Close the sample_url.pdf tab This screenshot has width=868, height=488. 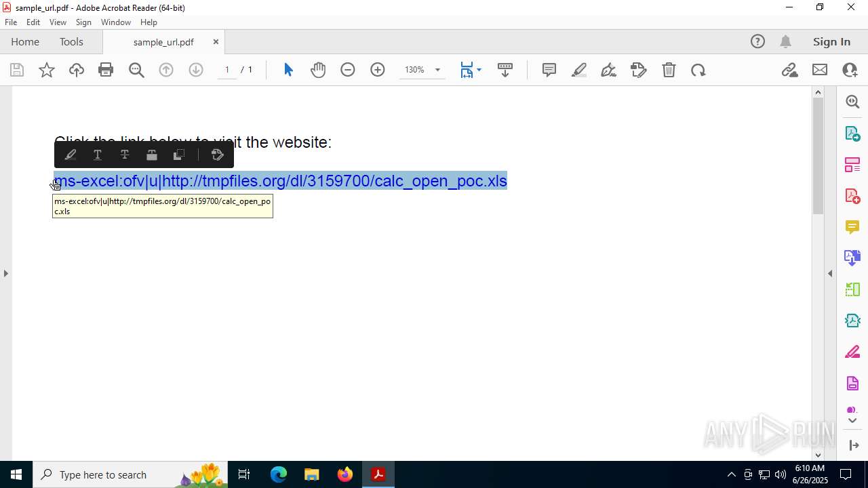(x=216, y=41)
